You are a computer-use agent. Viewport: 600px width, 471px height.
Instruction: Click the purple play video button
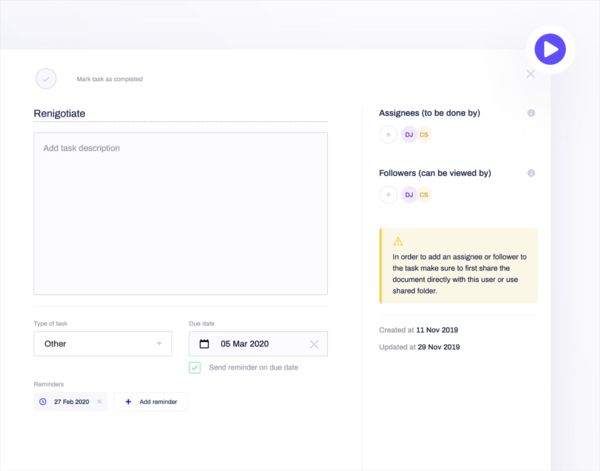pos(550,49)
